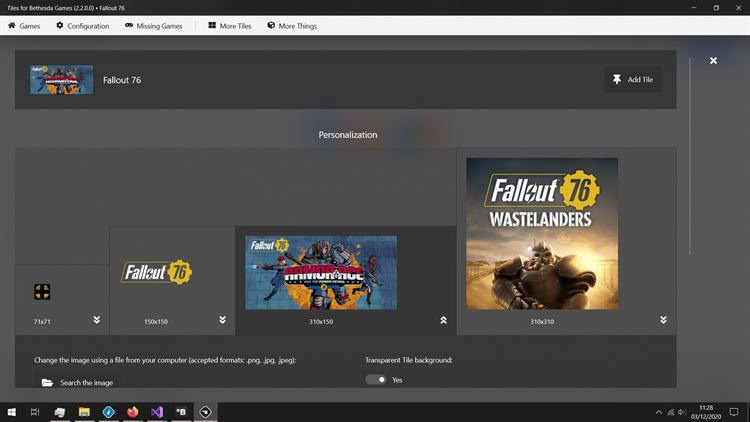Open the More Things menu

tap(292, 26)
